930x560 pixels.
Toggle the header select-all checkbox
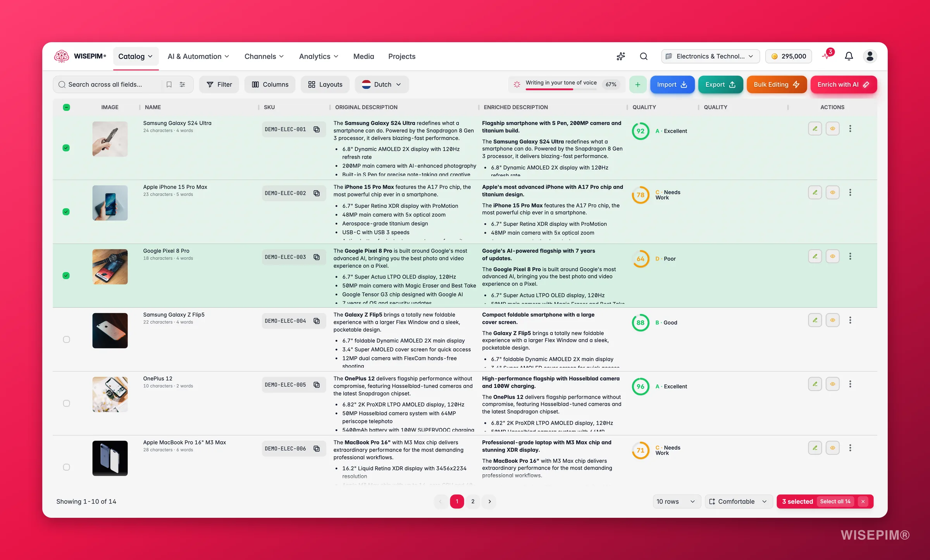coord(66,107)
